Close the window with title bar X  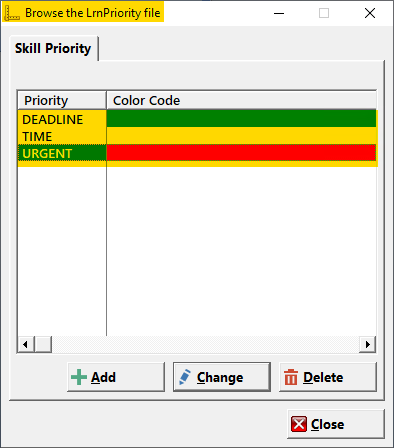[370, 13]
